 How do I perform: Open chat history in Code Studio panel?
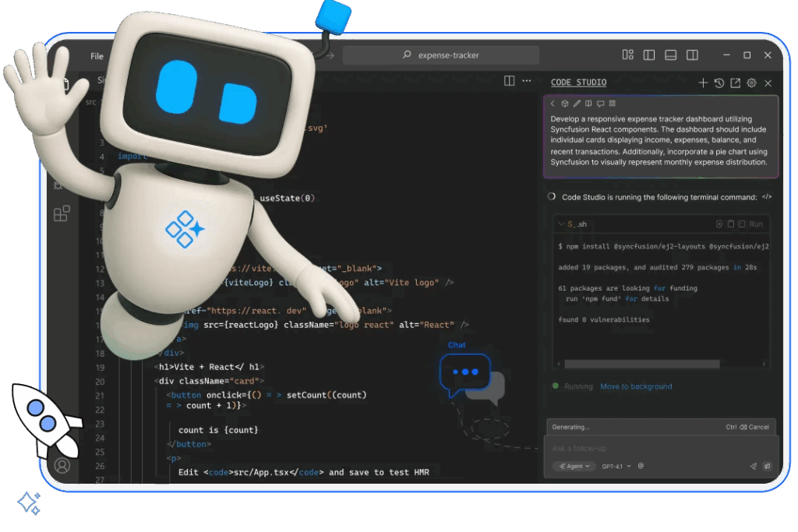tap(719, 83)
